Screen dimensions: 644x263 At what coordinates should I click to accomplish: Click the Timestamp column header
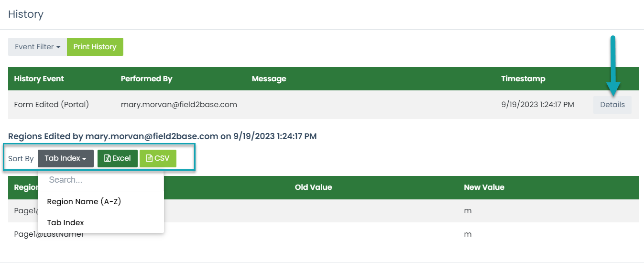coord(523,79)
